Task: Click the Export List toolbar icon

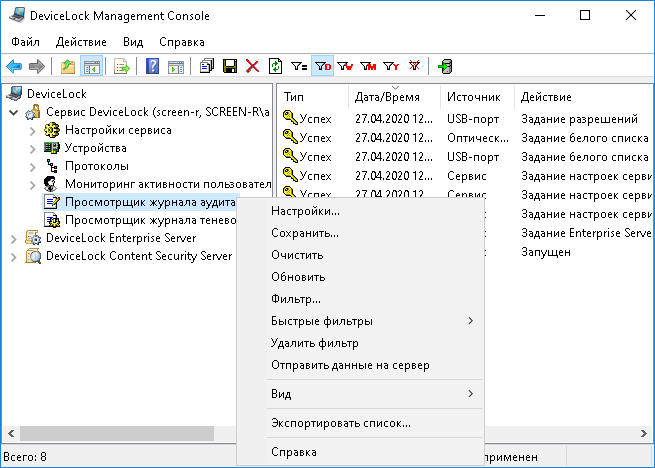Action: pyautogui.click(x=121, y=67)
